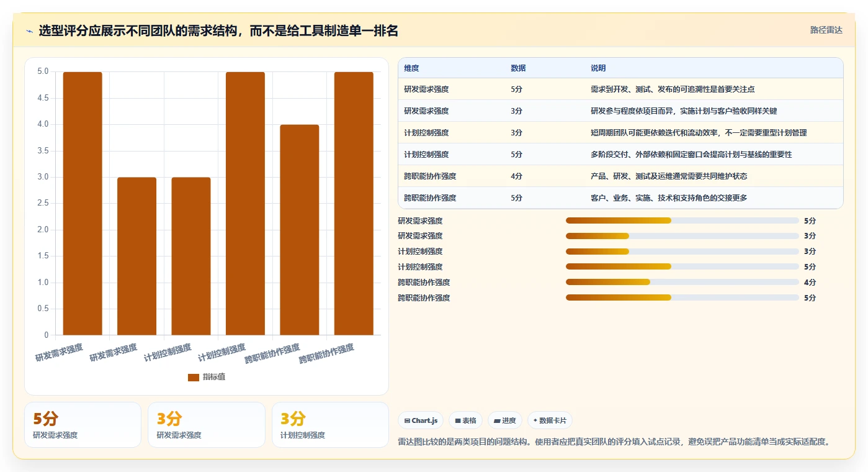Image resolution: width=868 pixels, height=472 pixels.
Task: Click the 2.5 y-axis label
Action: (43, 204)
